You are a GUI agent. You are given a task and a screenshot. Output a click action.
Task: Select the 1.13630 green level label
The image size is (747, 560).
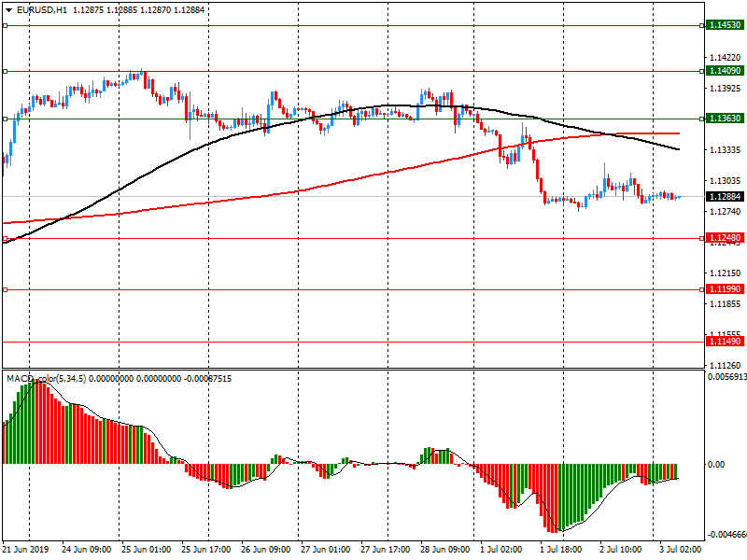[x=726, y=119]
